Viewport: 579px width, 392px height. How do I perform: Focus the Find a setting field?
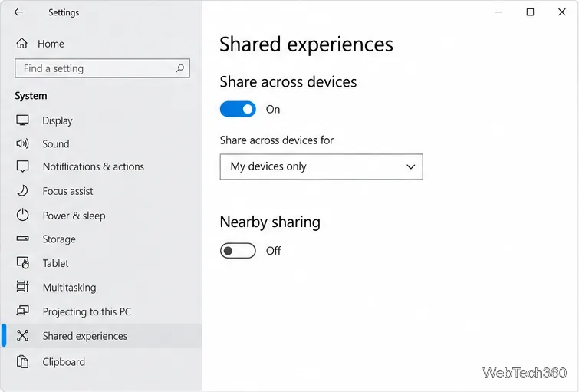[102, 68]
